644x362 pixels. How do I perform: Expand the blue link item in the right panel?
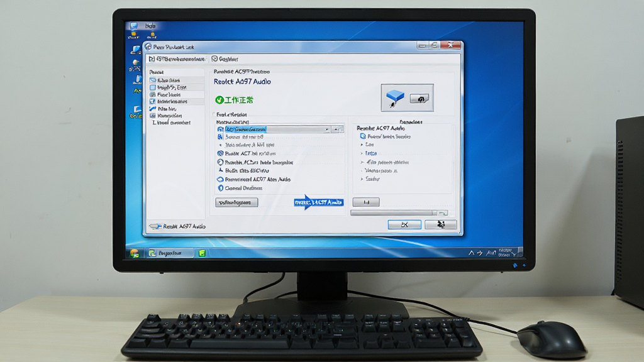coord(369,153)
